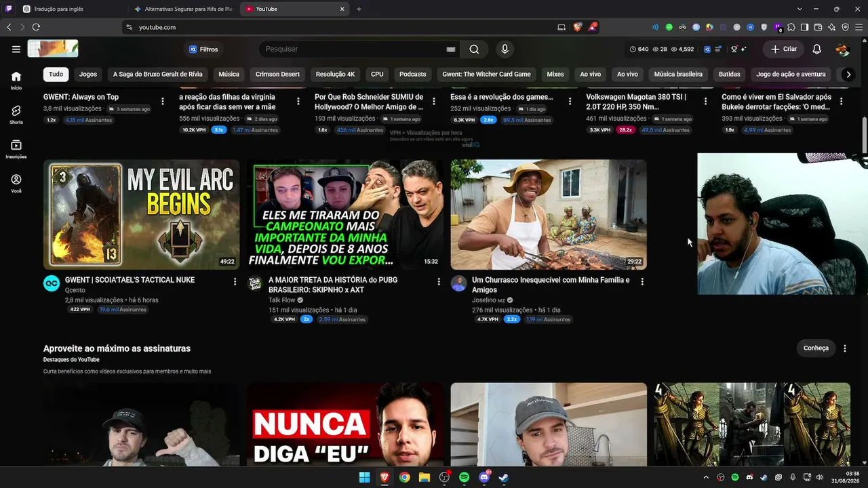
Task: Show more category chips with right arrow
Action: 848,75
